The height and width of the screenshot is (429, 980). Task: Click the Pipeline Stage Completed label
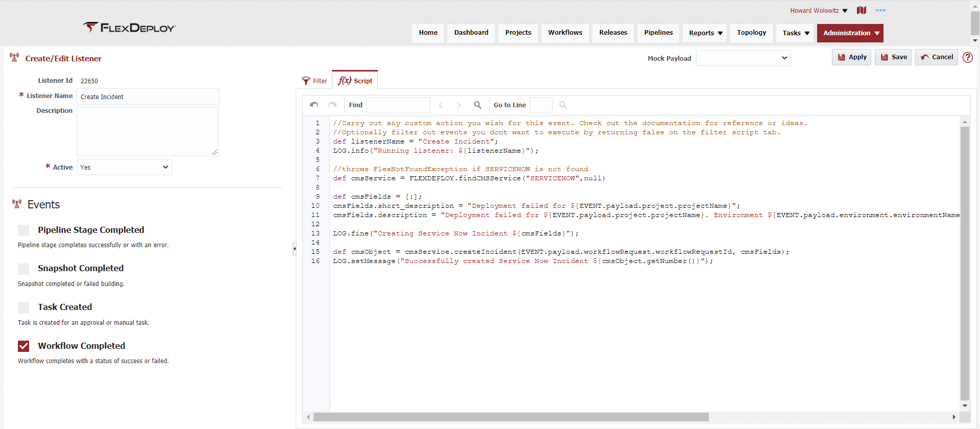click(x=91, y=230)
